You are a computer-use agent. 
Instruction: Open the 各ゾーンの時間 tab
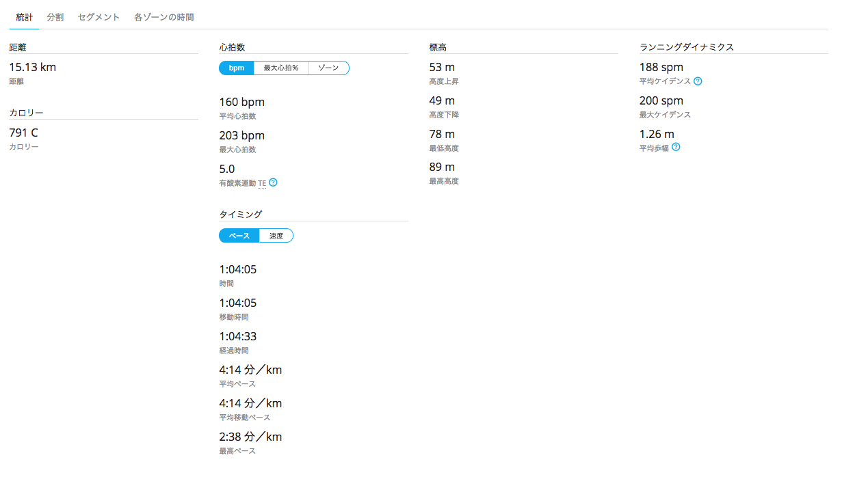(164, 17)
